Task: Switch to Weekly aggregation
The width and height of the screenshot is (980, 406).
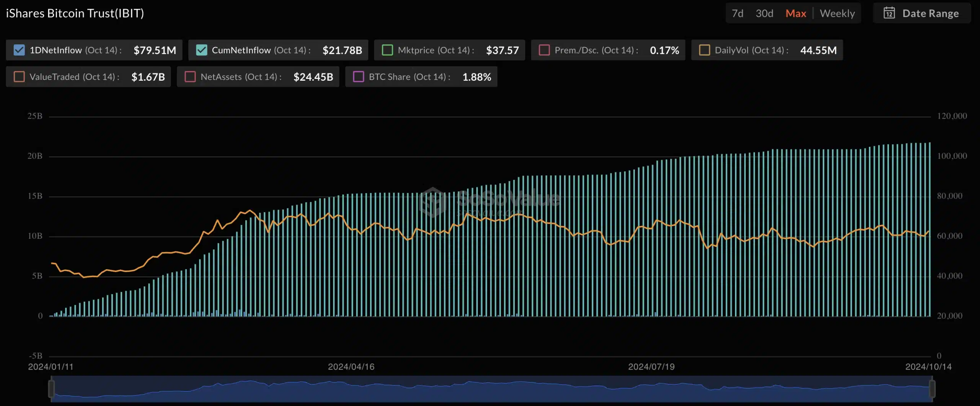Action: tap(837, 13)
